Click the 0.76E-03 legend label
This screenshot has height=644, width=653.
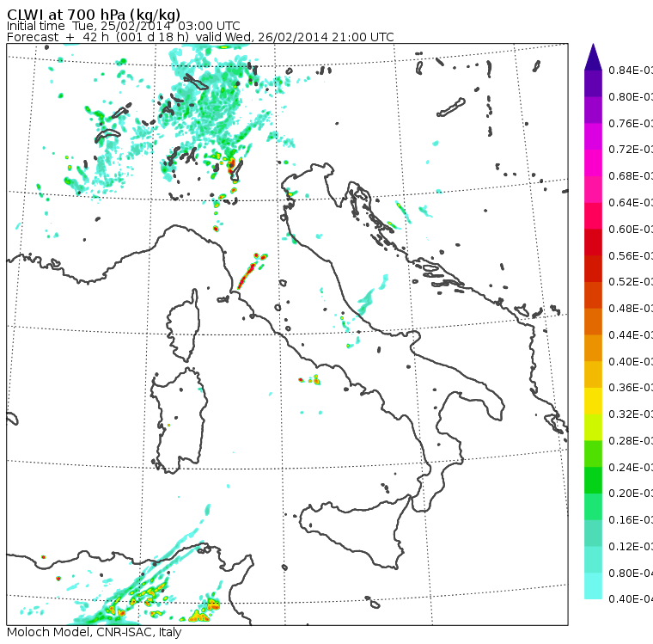pyautogui.click(x=631, y=123)
